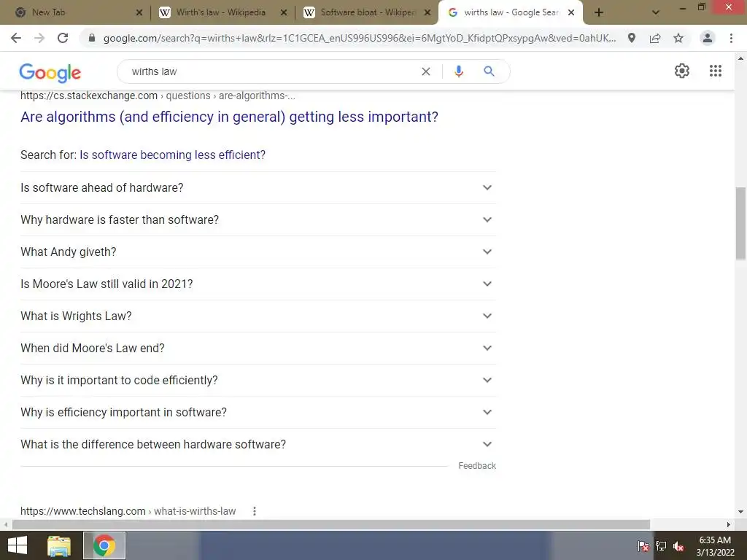
Task: Click into the Google search box
Action: [271, 71]
